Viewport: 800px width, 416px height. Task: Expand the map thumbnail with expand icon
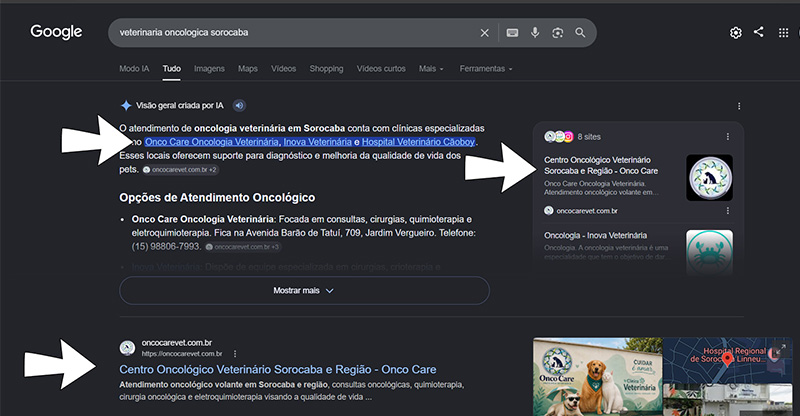(781, 350)
